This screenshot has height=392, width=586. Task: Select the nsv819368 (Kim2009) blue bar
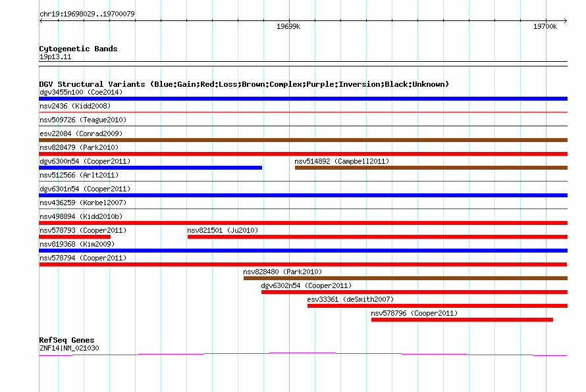point(303,251)
